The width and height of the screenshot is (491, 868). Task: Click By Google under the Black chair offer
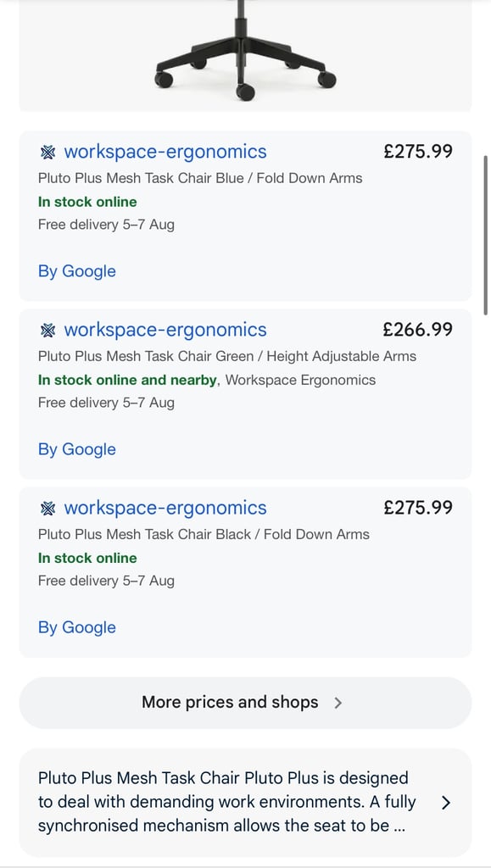click(x=77, y=628)
